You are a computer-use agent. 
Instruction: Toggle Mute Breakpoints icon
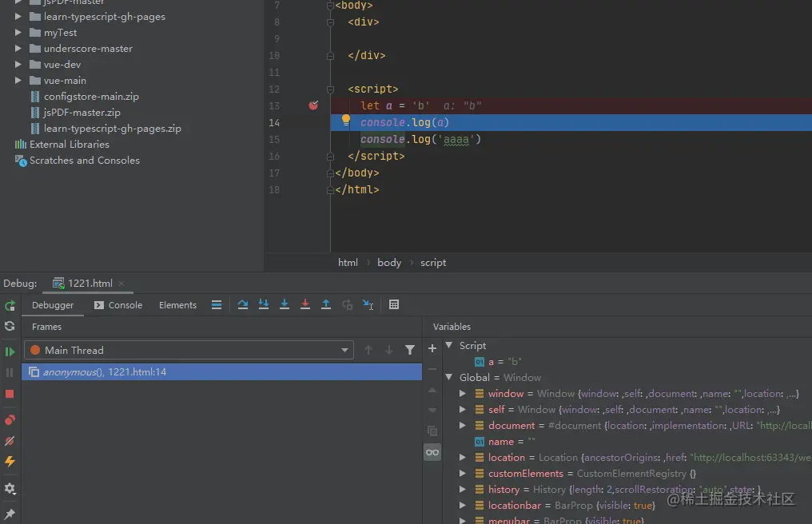coord(10,441)
